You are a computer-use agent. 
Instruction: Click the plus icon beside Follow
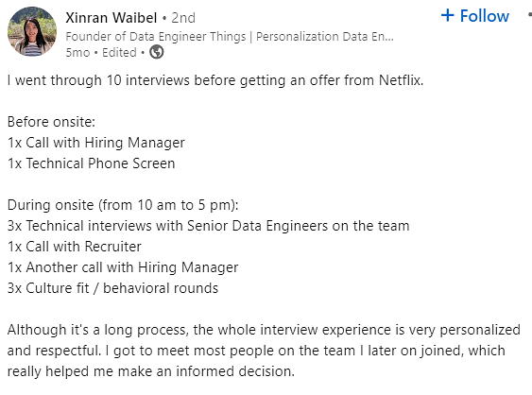point(448,15)
